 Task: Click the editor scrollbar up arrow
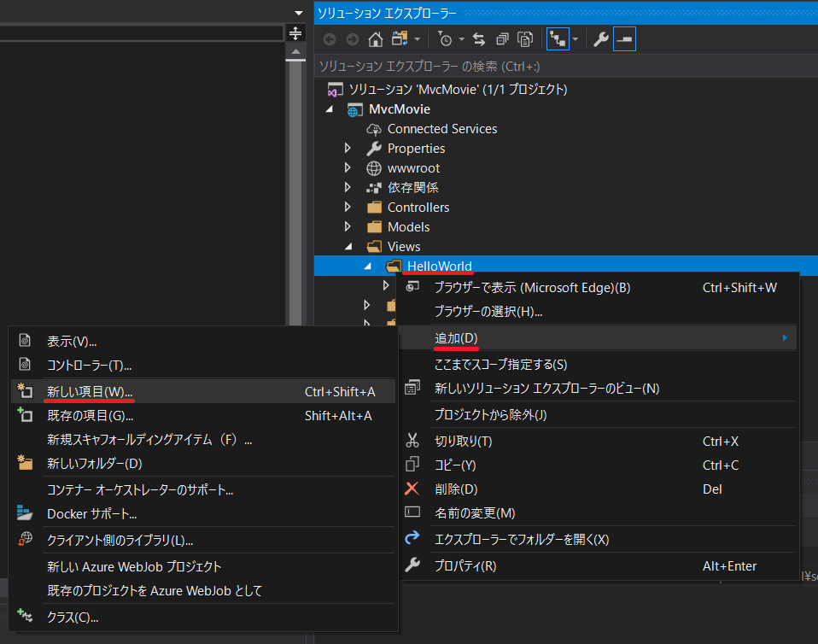click(x=295, y=51)
